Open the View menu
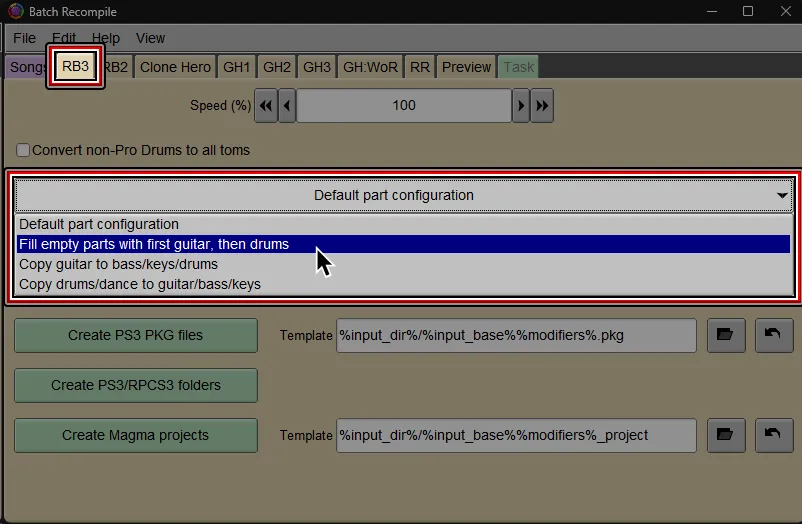The height and width of the screenshot is (524, 802). coord(150,38)
